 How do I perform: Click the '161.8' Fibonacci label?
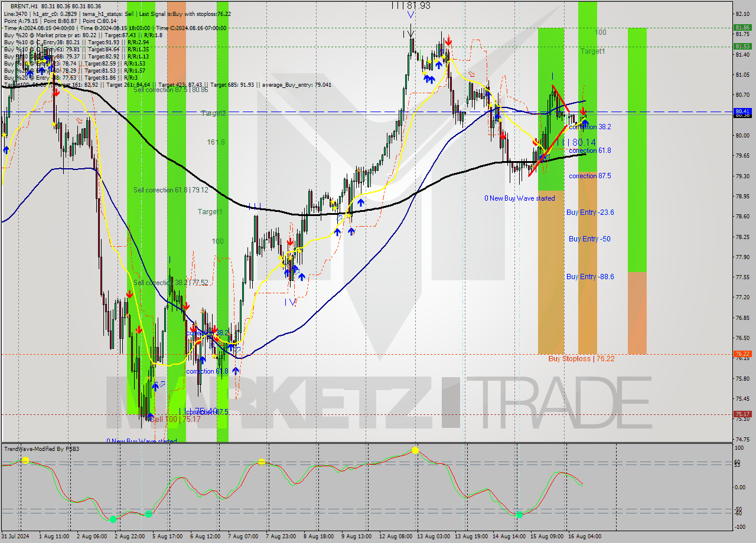pyautogui.click(x=216, y=142)
